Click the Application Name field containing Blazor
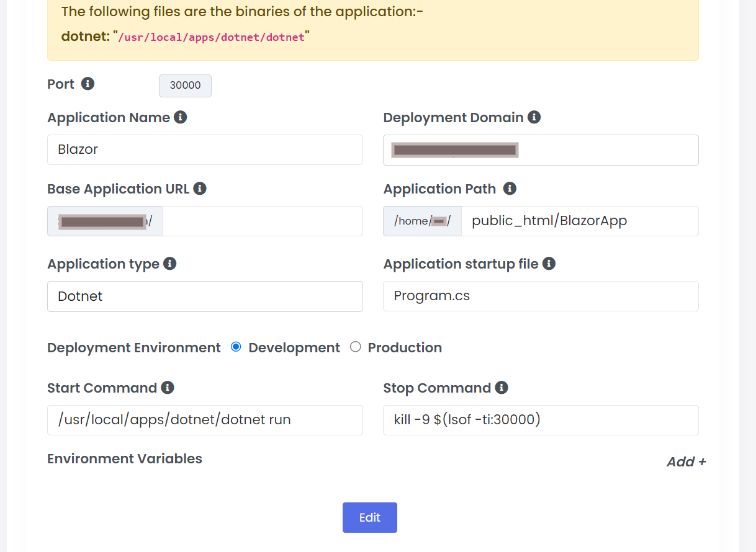The height and width of the screenshot is (552, 756). pos(205,149)
